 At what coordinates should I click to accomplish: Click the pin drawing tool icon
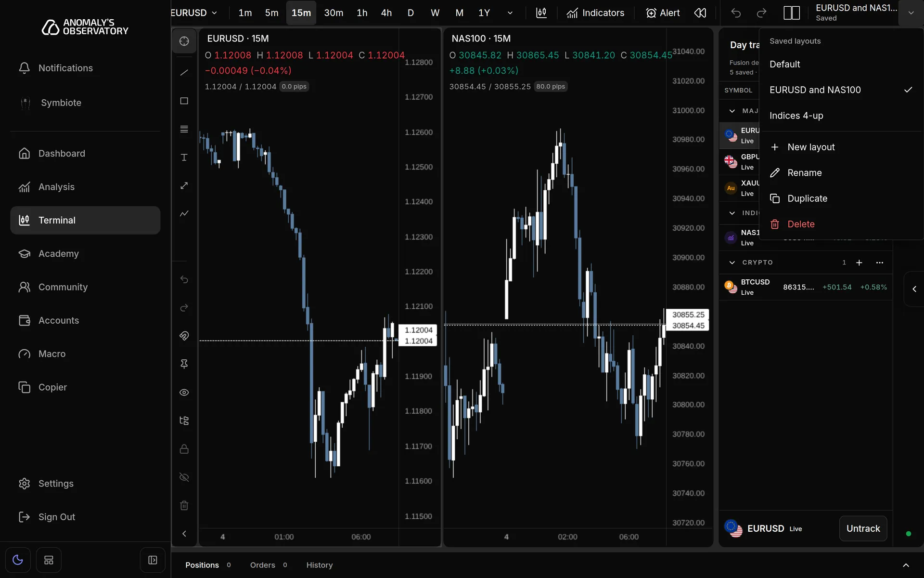tap(184, 364)
